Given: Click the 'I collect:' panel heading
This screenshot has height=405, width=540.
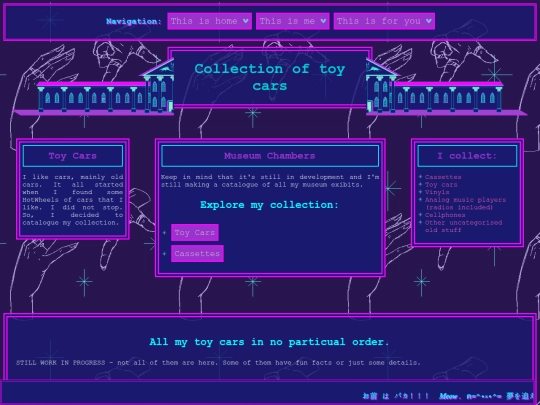Looking at the screenshot, I should coord(467,156).
